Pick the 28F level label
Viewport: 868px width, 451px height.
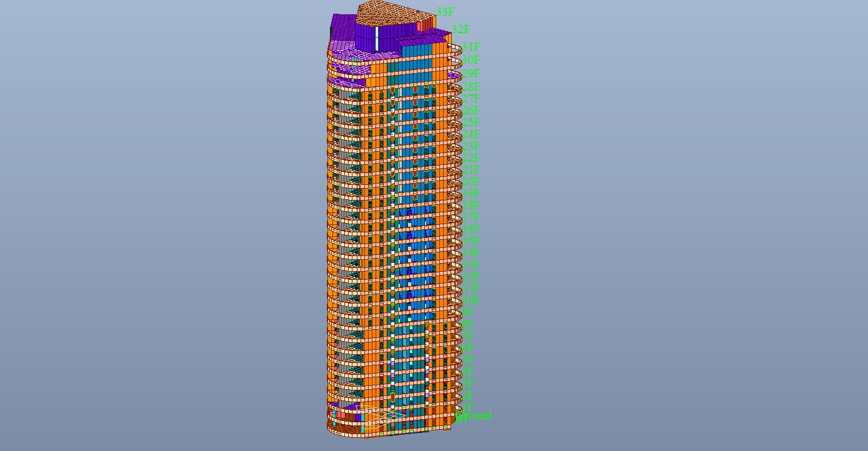tap(471, 87)
